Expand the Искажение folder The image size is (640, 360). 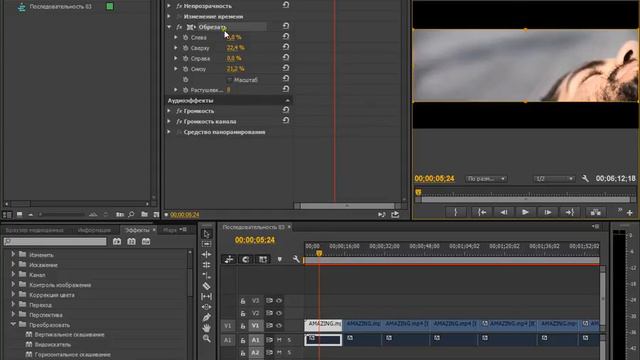(13, 264)
